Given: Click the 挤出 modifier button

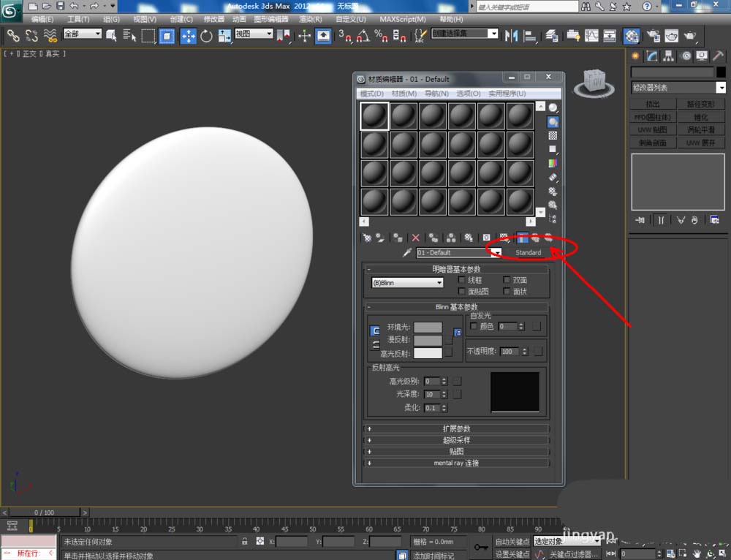Looking at the screenshot, I should (x=653, y=105).
